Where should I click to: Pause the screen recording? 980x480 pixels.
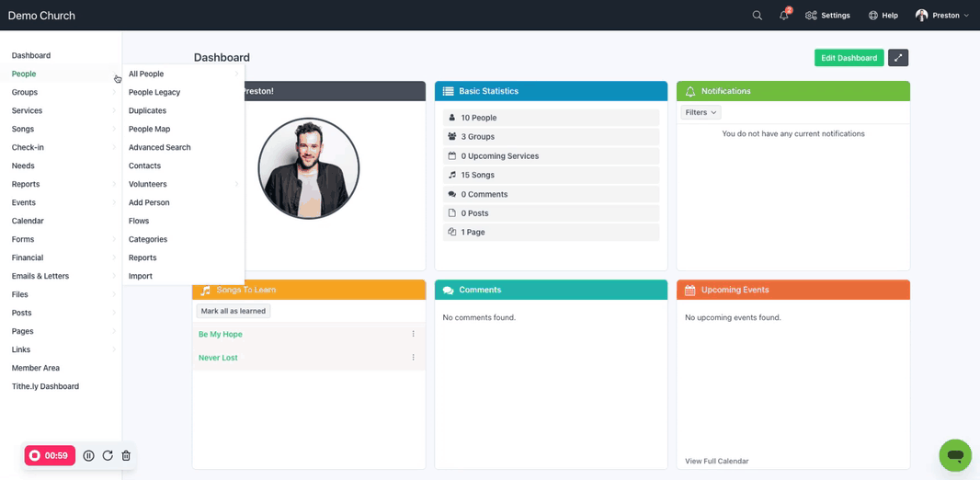click(x=89, y=455)
